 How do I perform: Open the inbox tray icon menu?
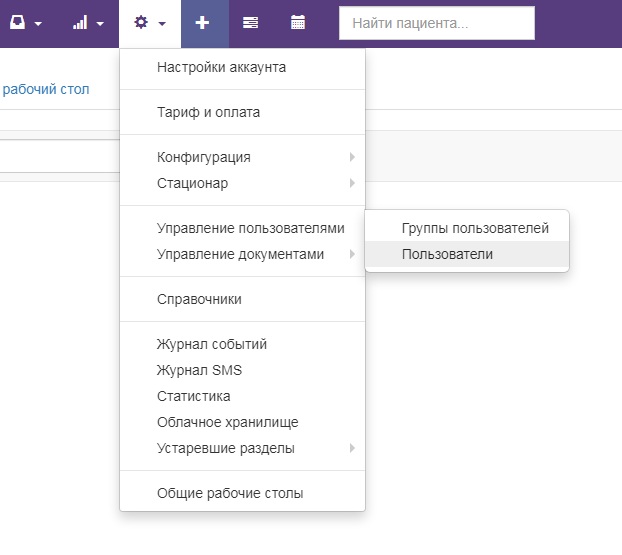(x=17, y=22)
